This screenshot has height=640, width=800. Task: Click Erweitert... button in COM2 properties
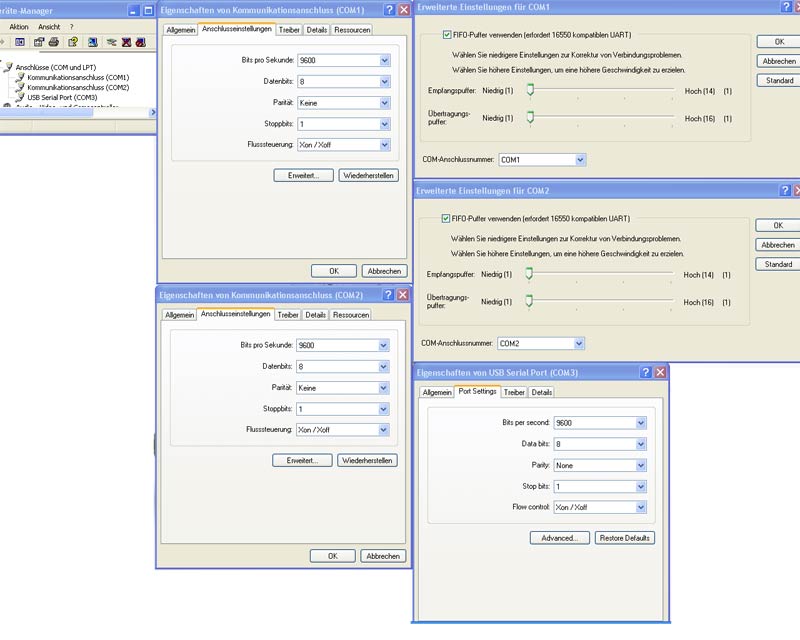coord(303,460)
